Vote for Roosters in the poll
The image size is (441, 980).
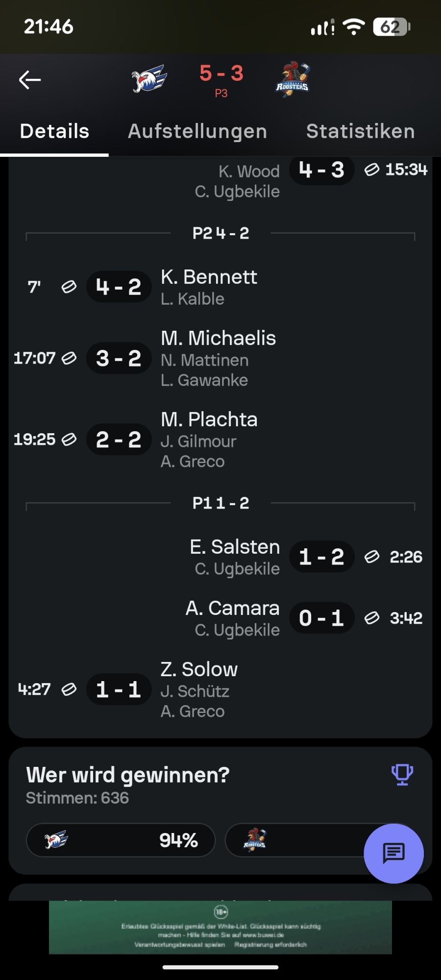[294, 840]
